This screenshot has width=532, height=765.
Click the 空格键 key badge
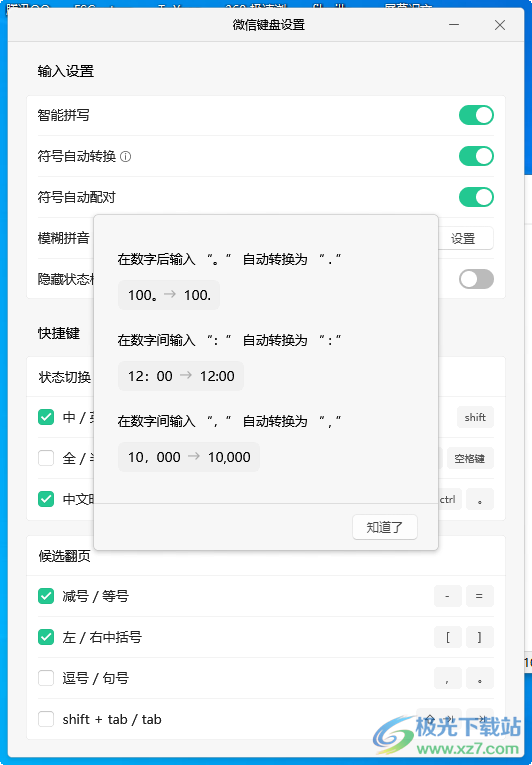point(470,458)
